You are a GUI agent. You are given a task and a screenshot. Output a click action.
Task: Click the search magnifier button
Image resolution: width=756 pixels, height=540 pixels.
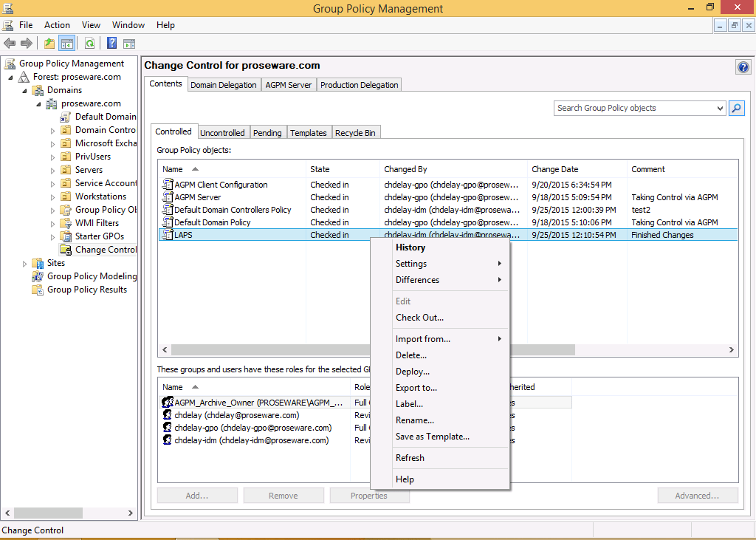click(x=736, y=108)
